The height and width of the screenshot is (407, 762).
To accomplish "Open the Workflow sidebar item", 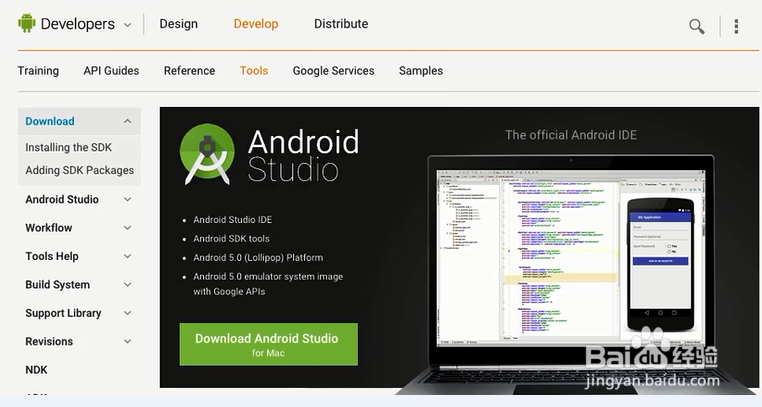I will click(49, 227).
